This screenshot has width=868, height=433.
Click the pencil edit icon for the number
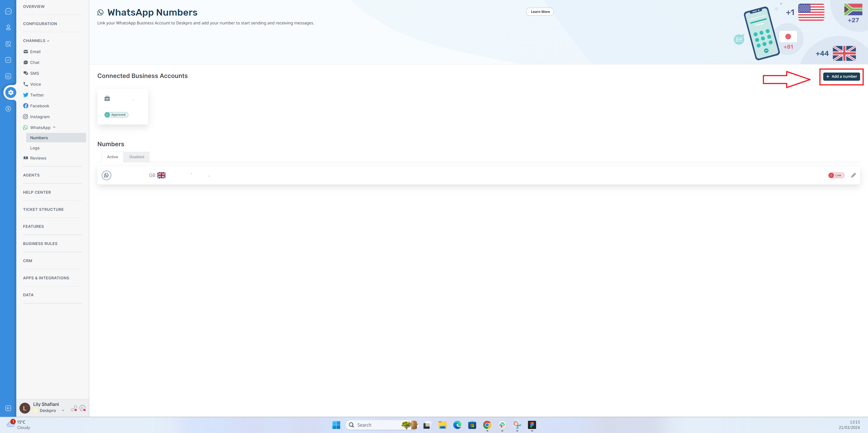pyautogui.click(x=853, y=175)
